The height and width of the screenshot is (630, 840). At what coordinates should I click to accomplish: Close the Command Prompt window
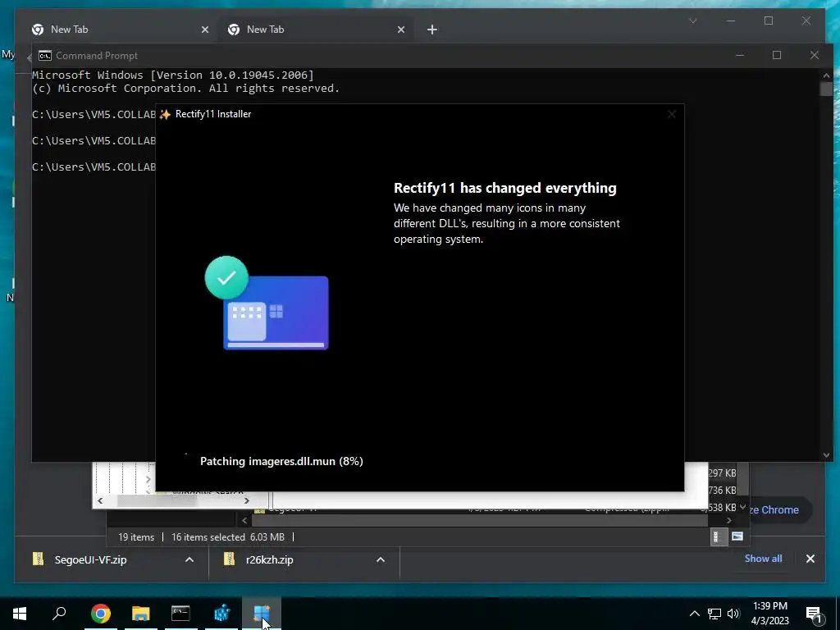[815, 56]
